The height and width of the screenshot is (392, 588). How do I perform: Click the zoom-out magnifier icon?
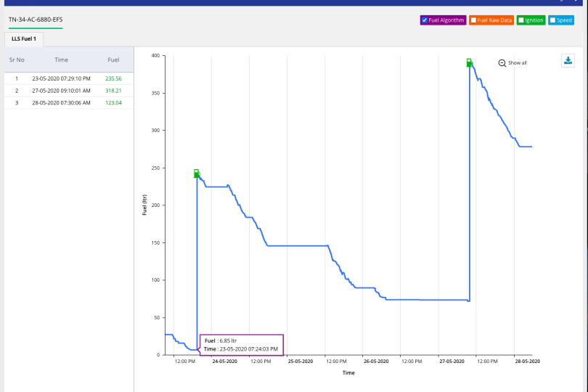[x=502, y=63]
